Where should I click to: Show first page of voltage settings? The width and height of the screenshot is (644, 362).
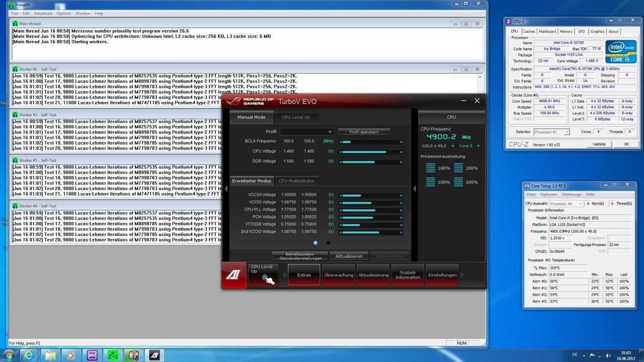tap(315, 243)
